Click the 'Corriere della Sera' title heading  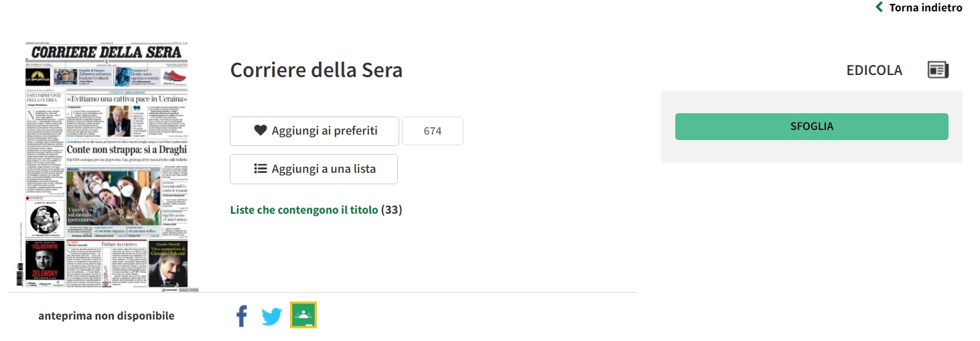point(316,70)
